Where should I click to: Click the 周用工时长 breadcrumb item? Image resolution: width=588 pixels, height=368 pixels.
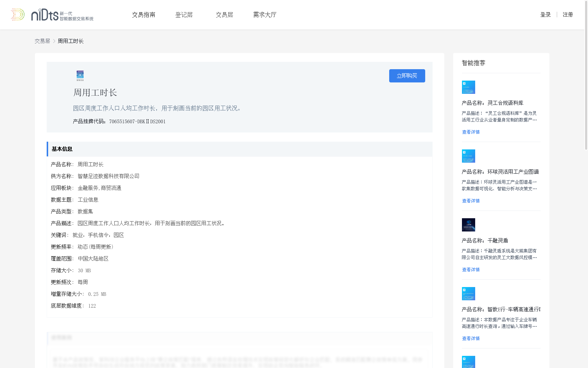pyautogui.click(x=71, y=41)
